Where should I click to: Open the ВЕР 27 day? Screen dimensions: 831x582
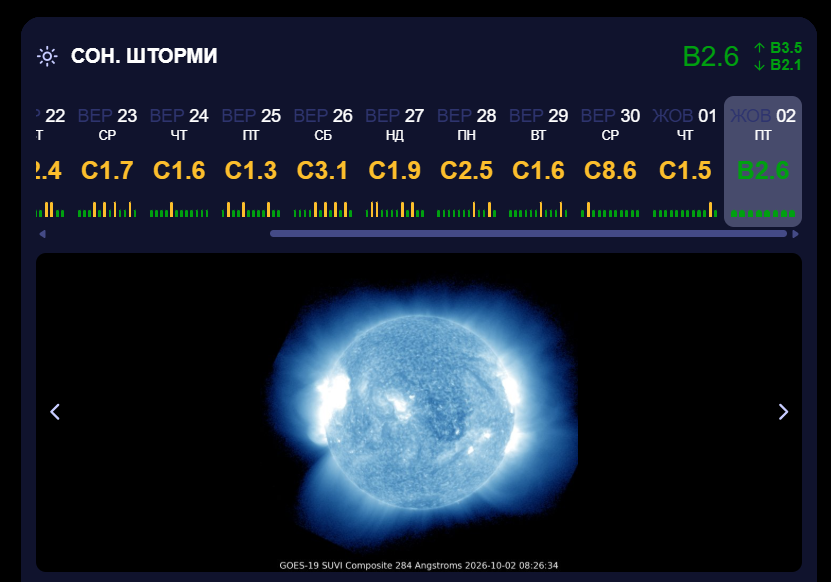tap(394, 161)
